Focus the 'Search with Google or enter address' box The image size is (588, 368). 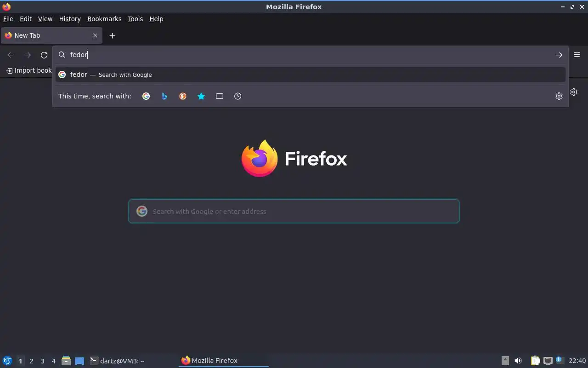click(x=294, y=211)
